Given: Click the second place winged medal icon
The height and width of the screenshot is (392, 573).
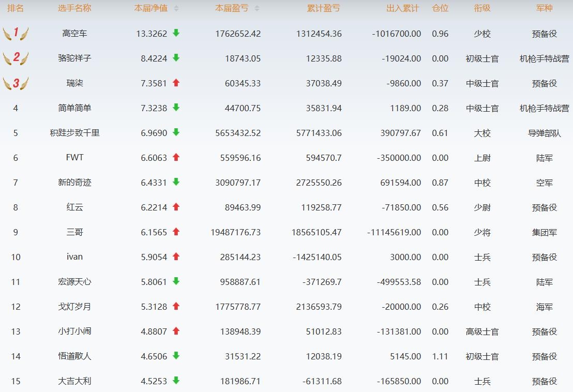Looking at the screenshot, I should [16, 58].
